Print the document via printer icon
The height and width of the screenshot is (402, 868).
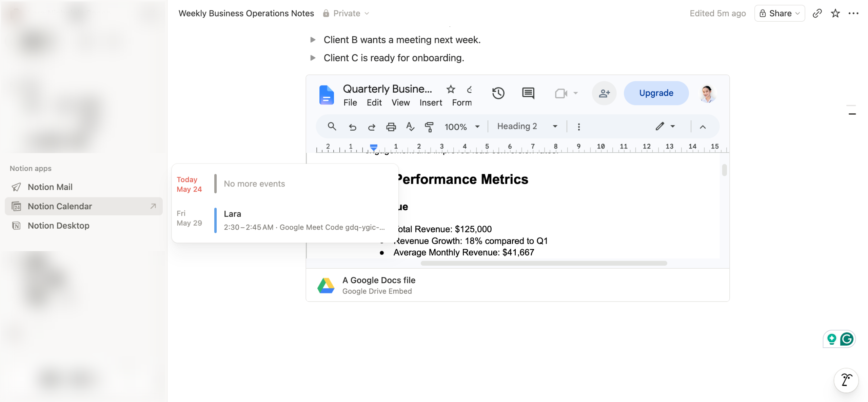click(391, 127)
